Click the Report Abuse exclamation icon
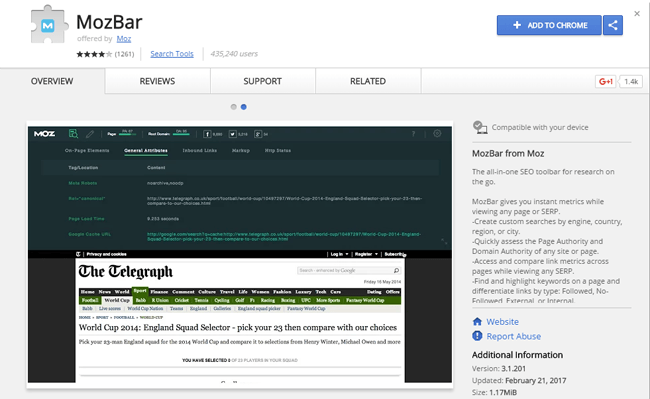 pyautogui.click(x=477, y=336)
